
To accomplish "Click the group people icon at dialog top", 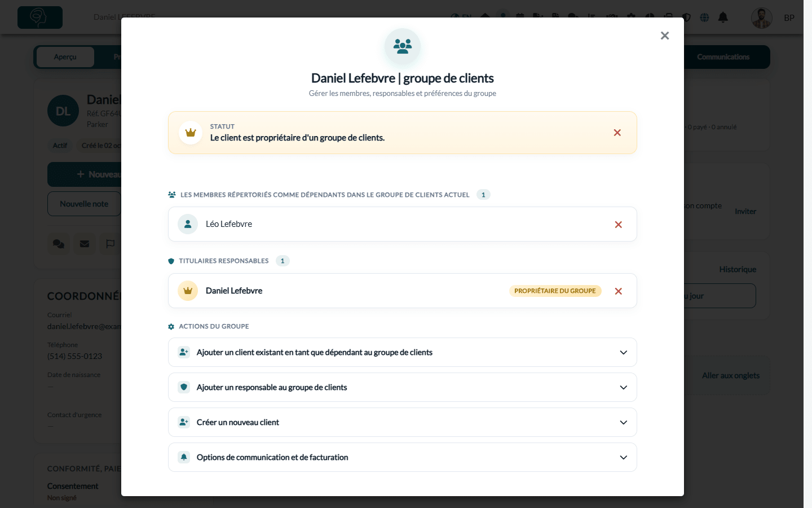I will coord(403,46).
